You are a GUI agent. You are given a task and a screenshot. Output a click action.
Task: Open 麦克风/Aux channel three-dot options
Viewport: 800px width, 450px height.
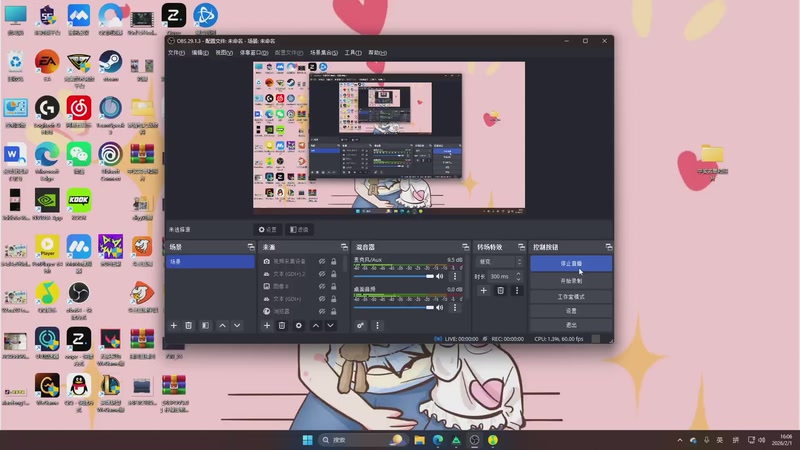tap(455, 276)
